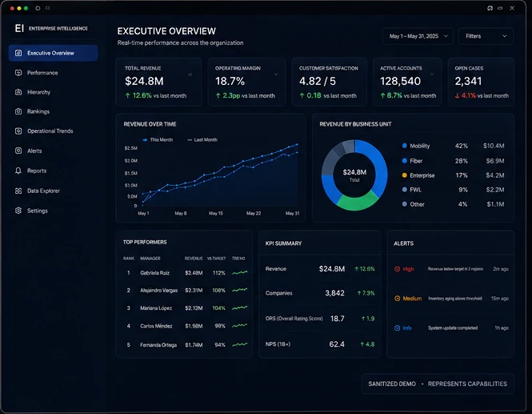Screen dimensions: 532x414
Task: Select manager name Alejandro Vargas
Action: coord(158,291)
